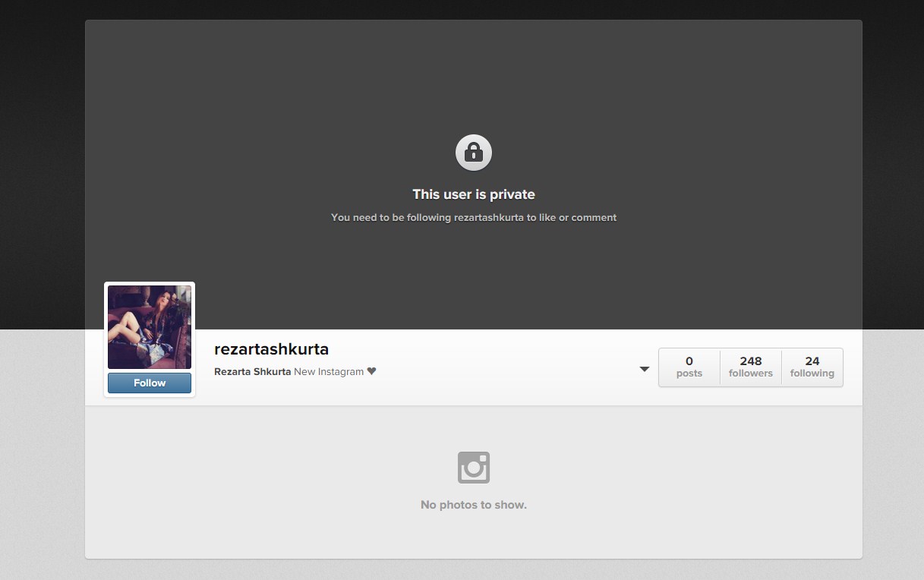Click the number 24 in the stats

812,361
